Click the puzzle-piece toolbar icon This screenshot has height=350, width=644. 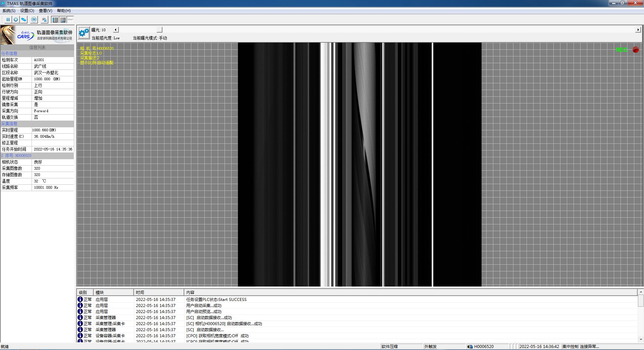[44, 20]
